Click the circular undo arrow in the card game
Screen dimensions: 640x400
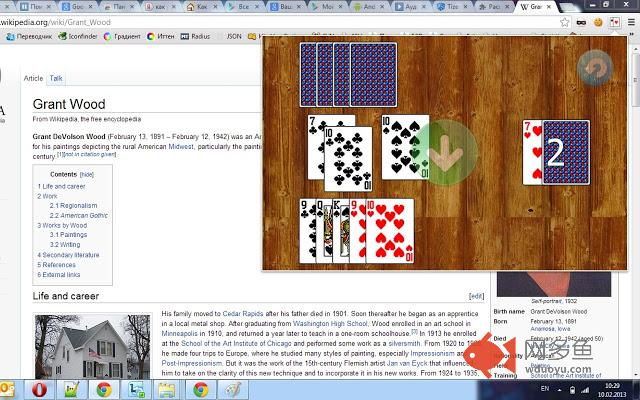click(x=595, y=68)
